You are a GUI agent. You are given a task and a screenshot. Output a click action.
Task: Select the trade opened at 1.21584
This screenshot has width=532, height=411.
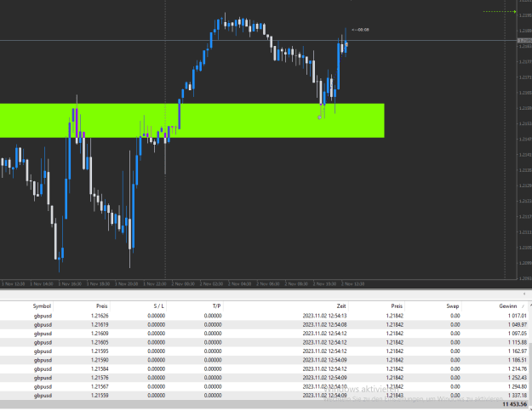tap(265, 368)
